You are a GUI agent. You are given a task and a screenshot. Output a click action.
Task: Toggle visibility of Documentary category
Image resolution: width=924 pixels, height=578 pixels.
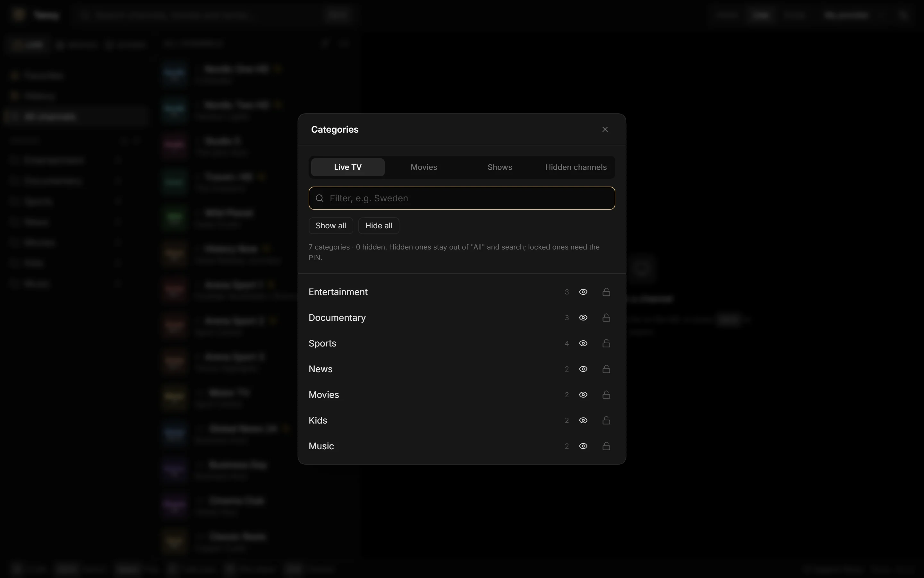(583, 318)
